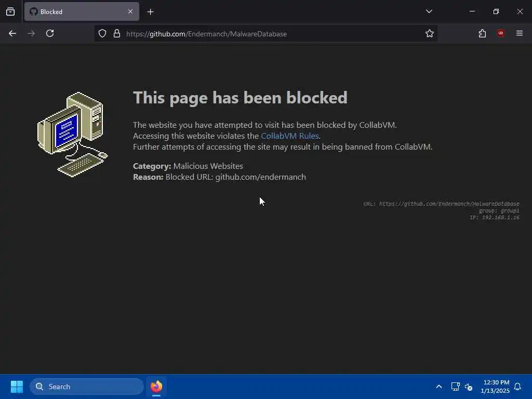Open the tracking protection shield icon
The image size is (532, 399).
pyautogui.click(x=102, y=33)
